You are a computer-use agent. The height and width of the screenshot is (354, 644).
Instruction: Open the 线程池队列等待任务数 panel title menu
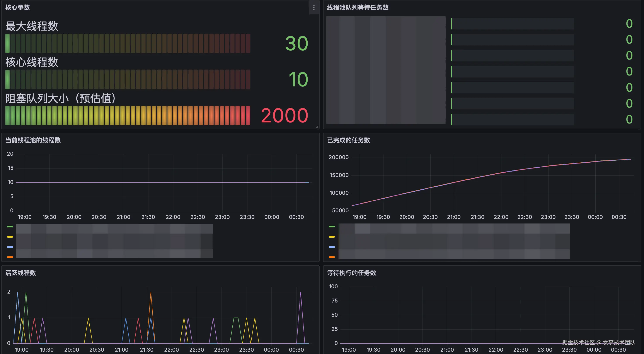[x=358, y=7]
